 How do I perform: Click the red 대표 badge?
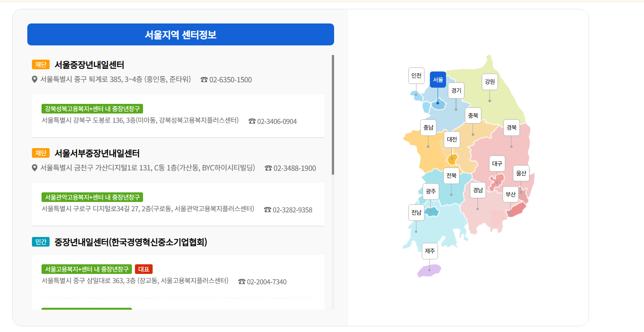point(144,269)
